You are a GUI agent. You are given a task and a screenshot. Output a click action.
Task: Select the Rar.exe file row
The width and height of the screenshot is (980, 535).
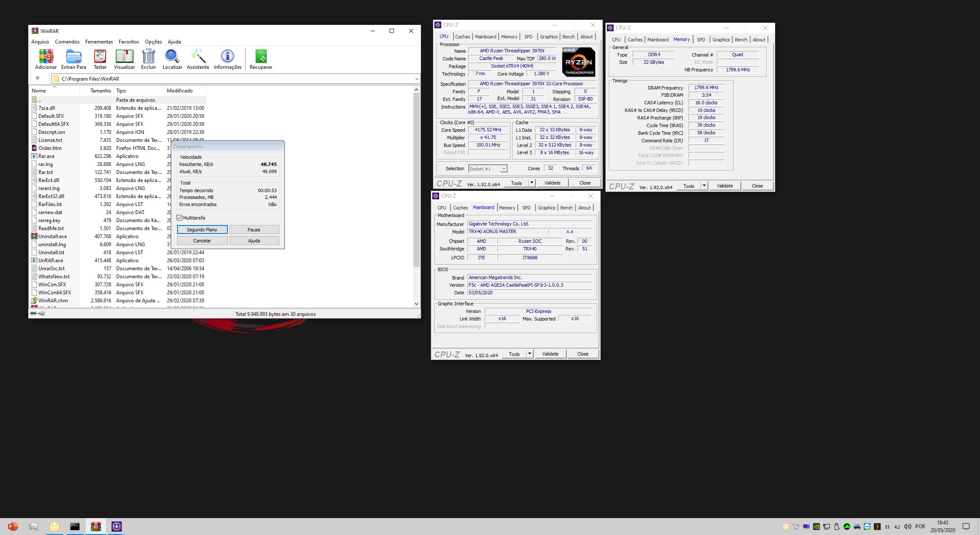[x=118, y=156]
